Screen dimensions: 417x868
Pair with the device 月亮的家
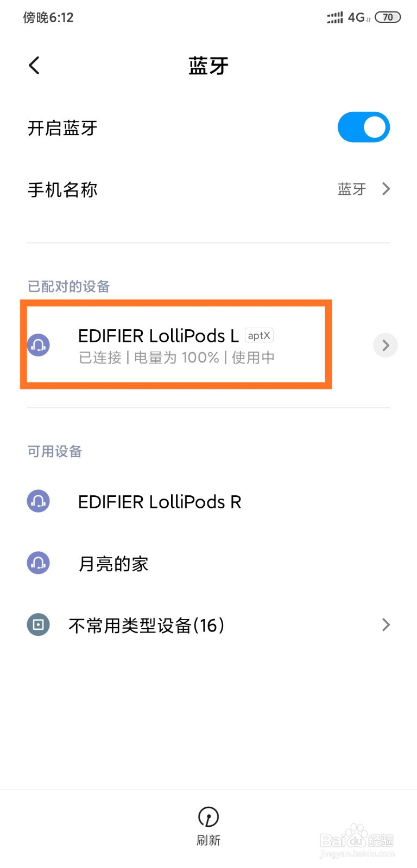(x=208, y=563)
